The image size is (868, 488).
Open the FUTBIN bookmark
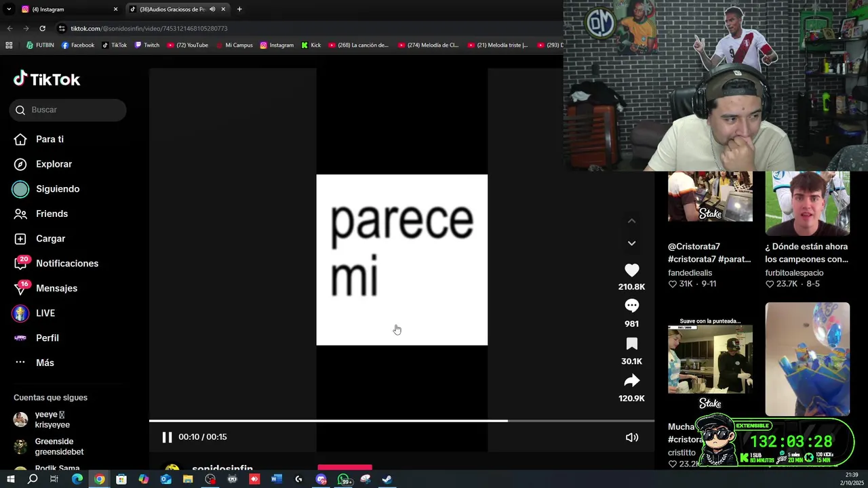[40, 45]
